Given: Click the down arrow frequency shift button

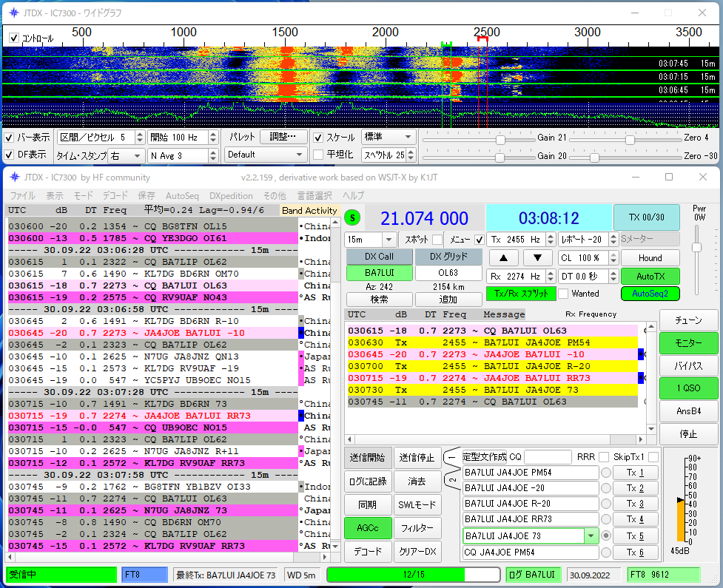Looking at the screenshot, I should [x=538, y=257].
